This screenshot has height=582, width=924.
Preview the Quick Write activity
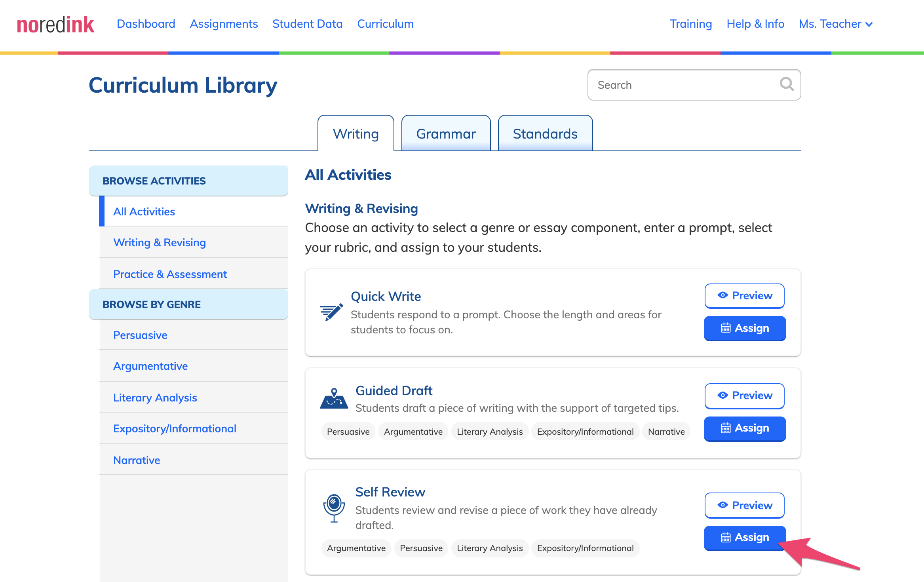point(744,296)
